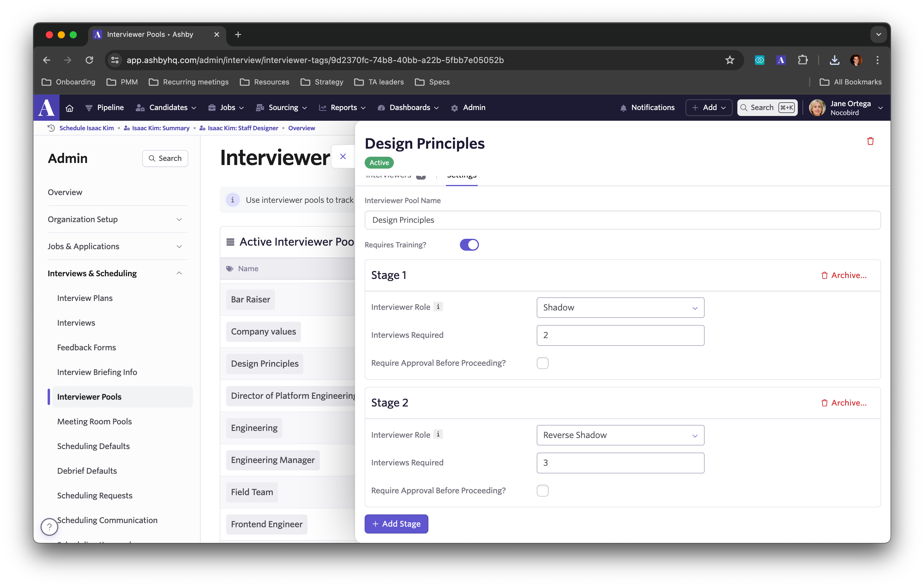The width and height of the screenshot is (924, 587).
Task: Click the Stage 1 Interviewer Role info icon
Action: pos(438,307)
